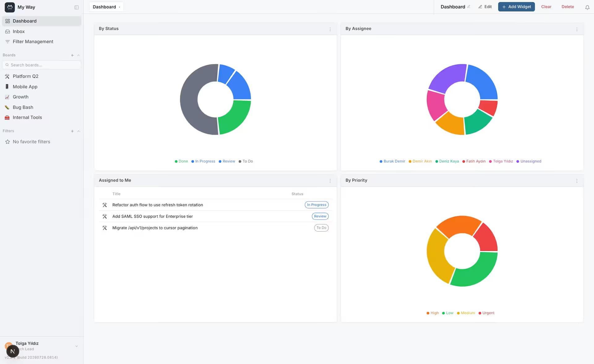Open the By Priority widget options menu
This screenshot has width=594, height=364.
point(577,181)
